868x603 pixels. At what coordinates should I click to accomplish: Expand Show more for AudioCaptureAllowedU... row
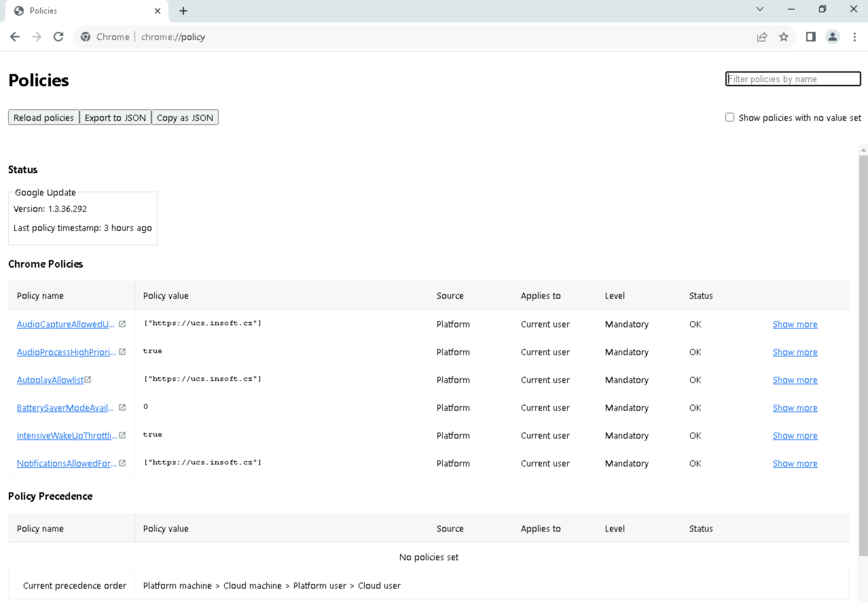tap(795, 325)
